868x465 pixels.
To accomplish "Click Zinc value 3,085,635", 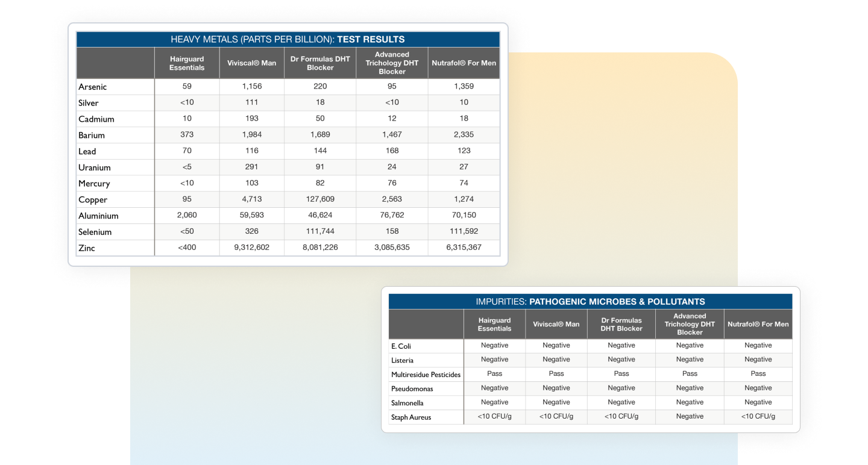I will coord(392,247).
